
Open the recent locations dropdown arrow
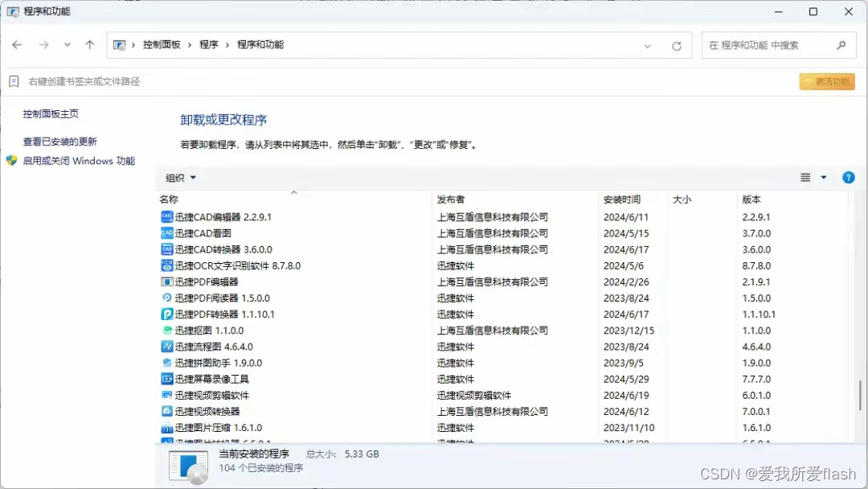[x=67, y=45]
